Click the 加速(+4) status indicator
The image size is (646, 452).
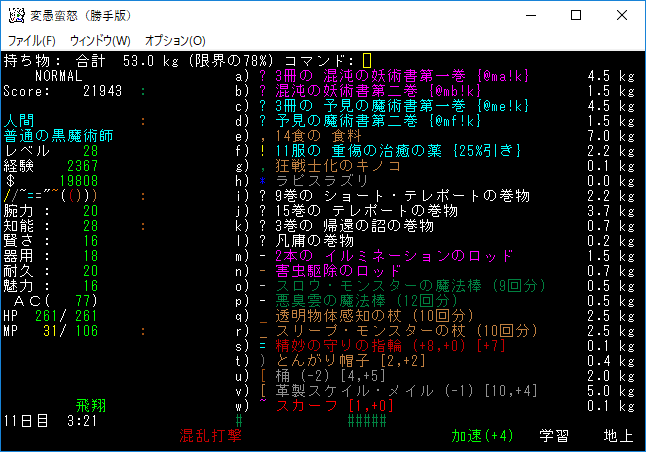481,437
